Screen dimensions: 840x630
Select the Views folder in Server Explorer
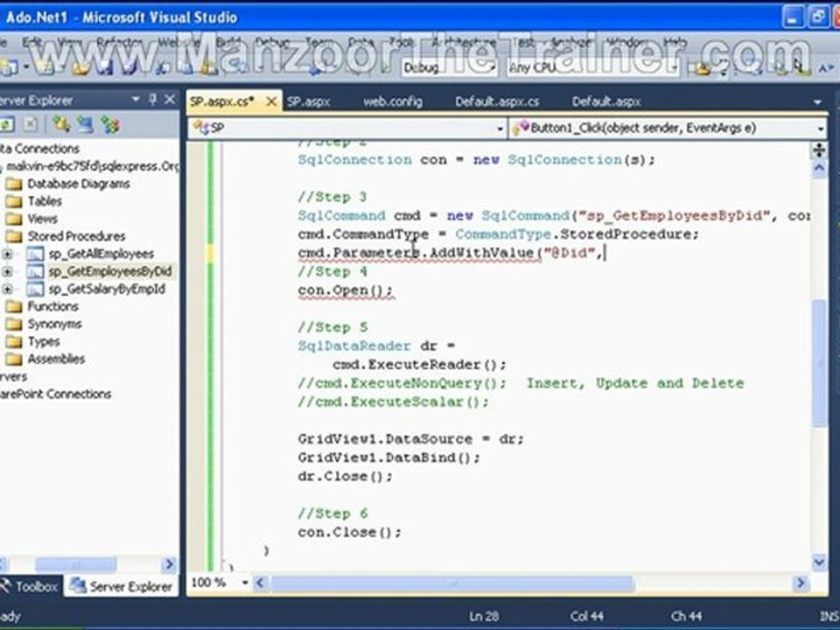(42, 219)
